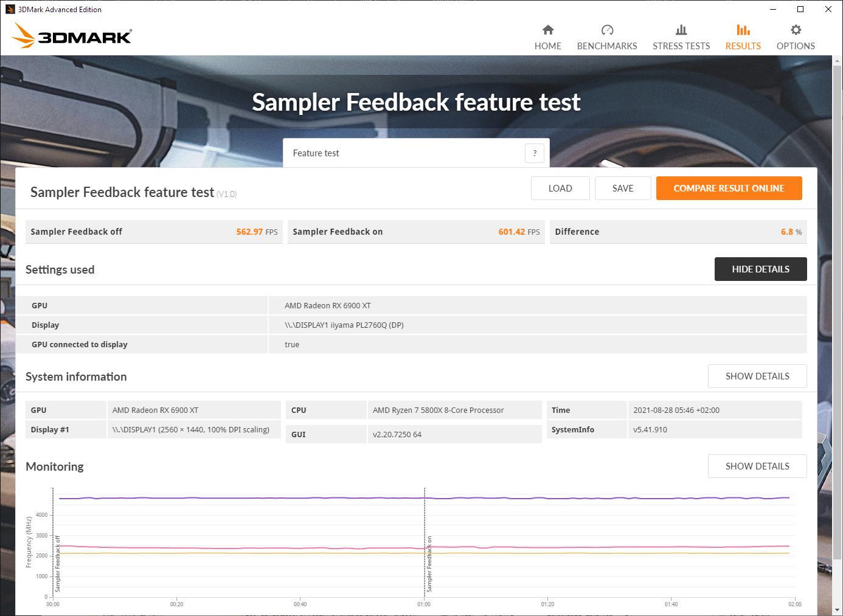Viewport: 843px width, 616px height.
Task: Open the OPTIONS tab label
Action: (796, 46)
